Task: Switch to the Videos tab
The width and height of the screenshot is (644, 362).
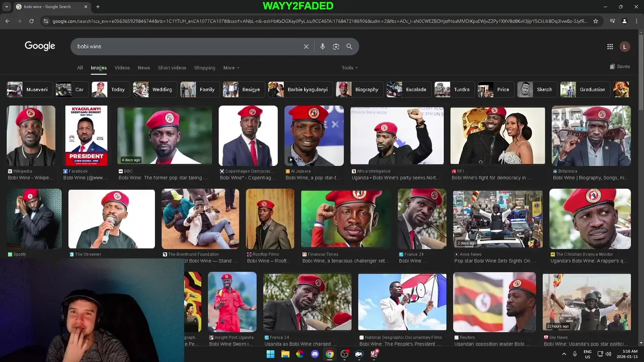Action: (122, 67)
